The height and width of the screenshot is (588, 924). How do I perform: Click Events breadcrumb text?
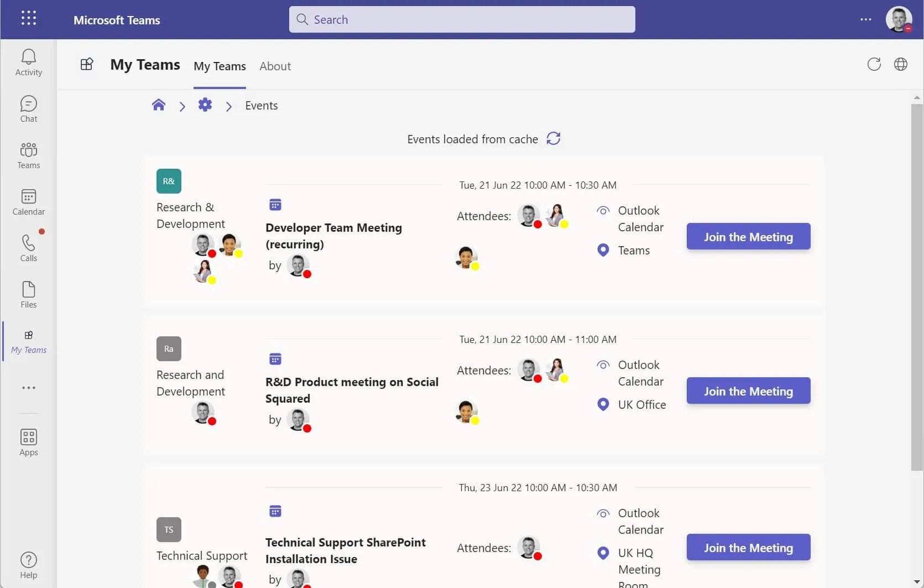pyautogui.click(x=262, y=105)
